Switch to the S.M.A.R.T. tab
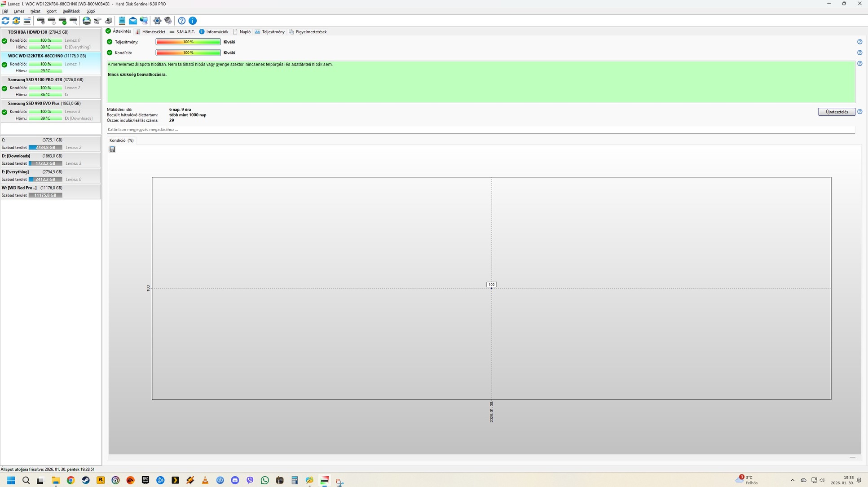The width and height of the screenshot is (868, 487). pyautogui.click(x=182, y=32)
